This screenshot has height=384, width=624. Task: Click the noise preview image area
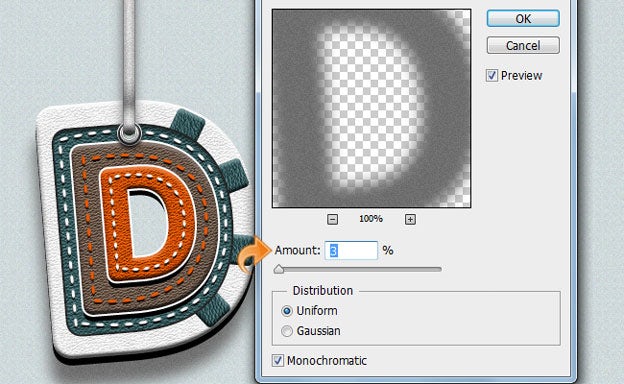tap(371, 108)
